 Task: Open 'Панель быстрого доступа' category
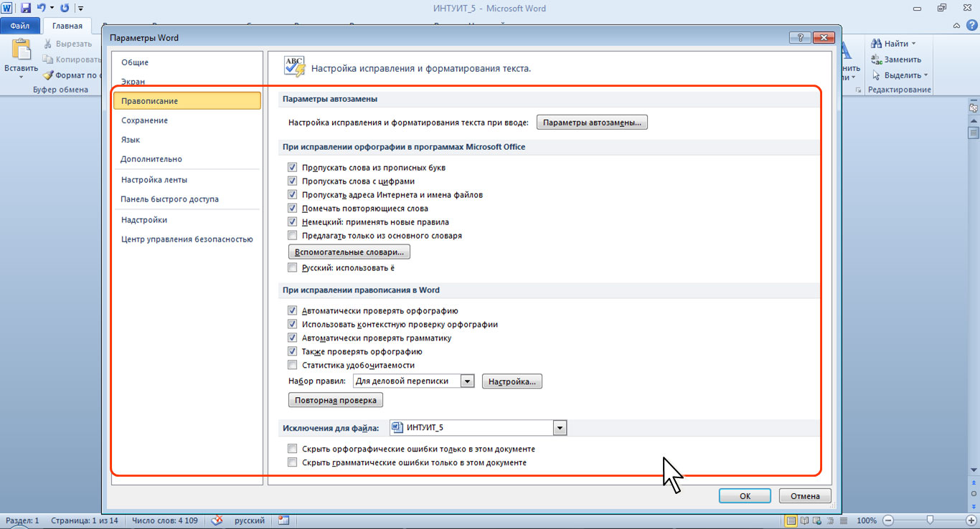187,199
